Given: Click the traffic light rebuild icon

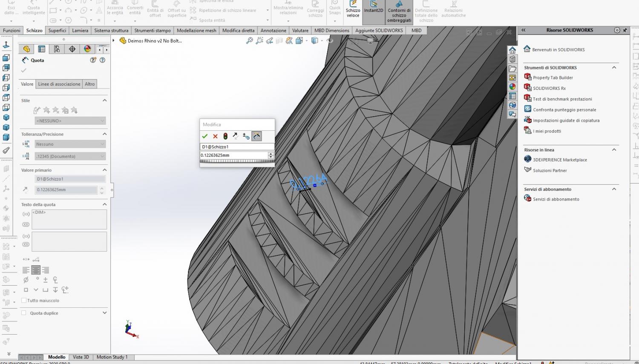Looking at the screenshot, I should point(225,136).
